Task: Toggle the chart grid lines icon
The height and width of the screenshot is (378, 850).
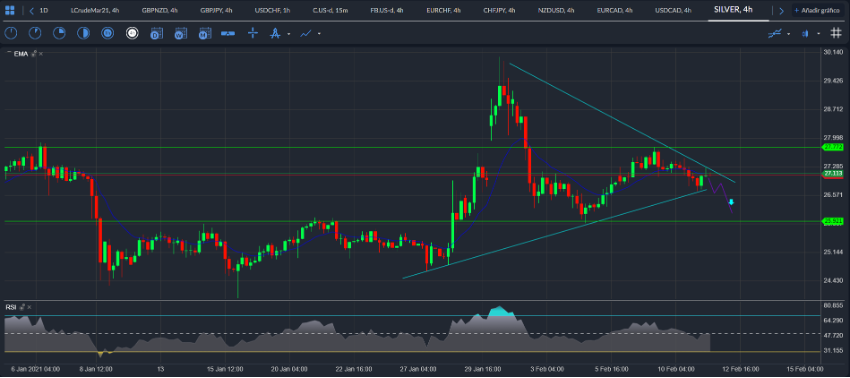Action: (835, 33)
